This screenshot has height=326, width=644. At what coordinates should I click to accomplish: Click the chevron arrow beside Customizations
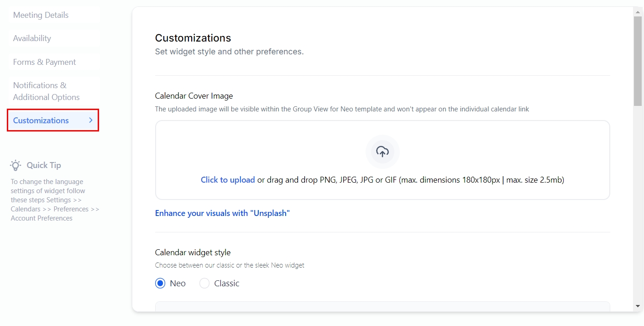click(x=91, y=120)
